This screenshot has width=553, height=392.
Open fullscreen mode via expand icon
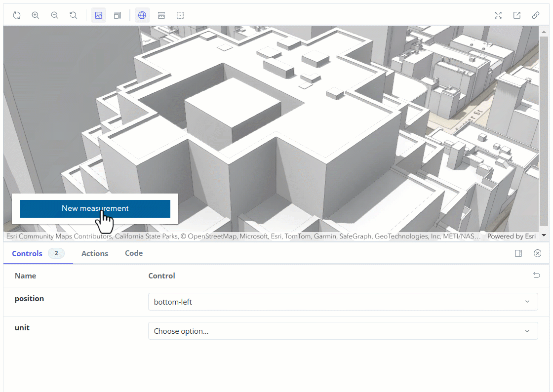tap(498, 15)
